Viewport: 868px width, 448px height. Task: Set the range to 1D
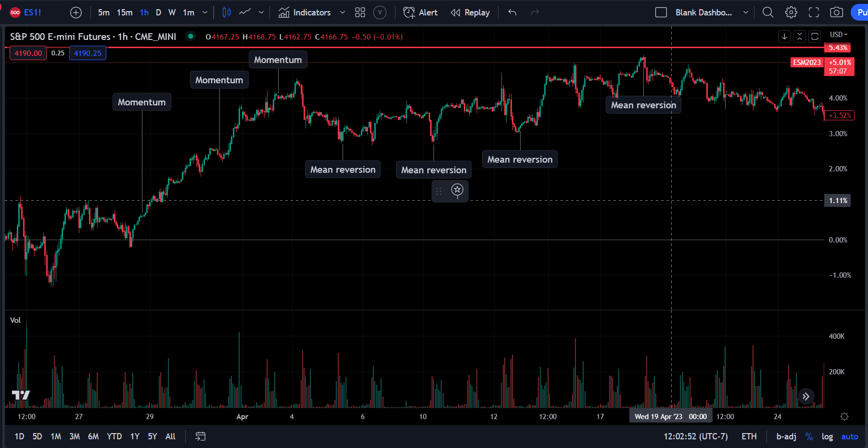click(x=19, y=436)
